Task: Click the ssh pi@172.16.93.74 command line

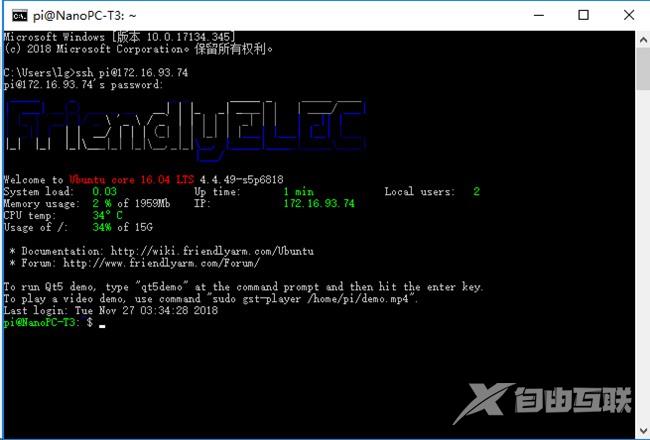Action: pos(132,73)
